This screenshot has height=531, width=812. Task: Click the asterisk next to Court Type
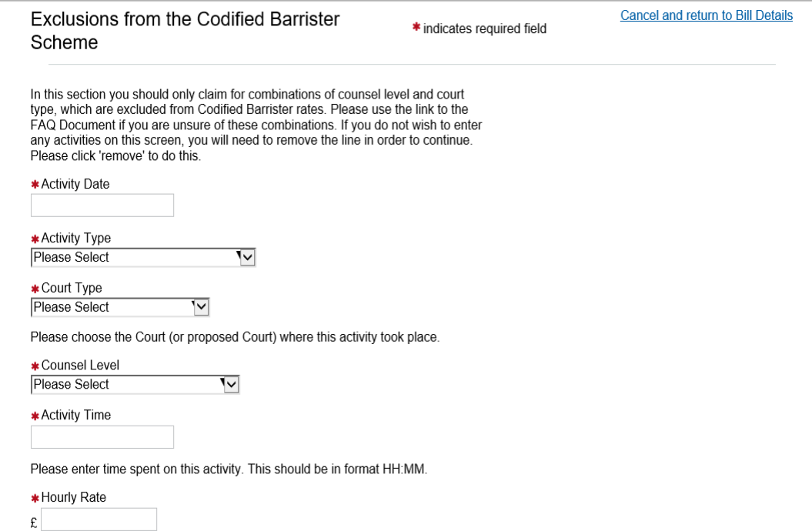[35, 287]
